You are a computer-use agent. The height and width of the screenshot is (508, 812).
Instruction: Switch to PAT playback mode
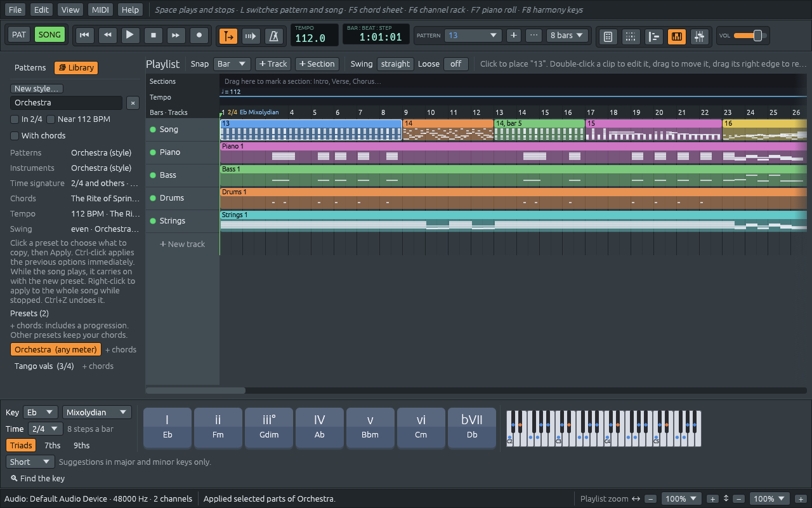(x=19, y=35)
